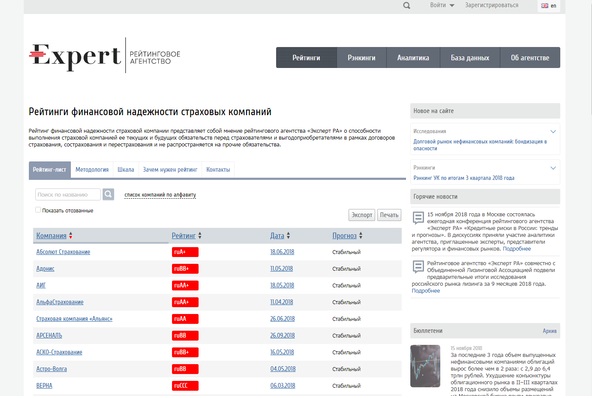
Task: Sort table by Дата sort arrows
Action: pos(288,236)
